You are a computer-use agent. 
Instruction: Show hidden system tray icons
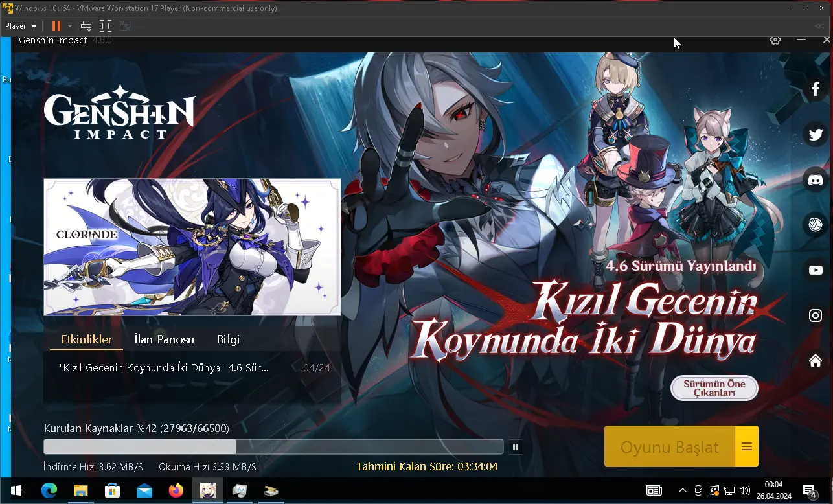[x=682, y=490]
